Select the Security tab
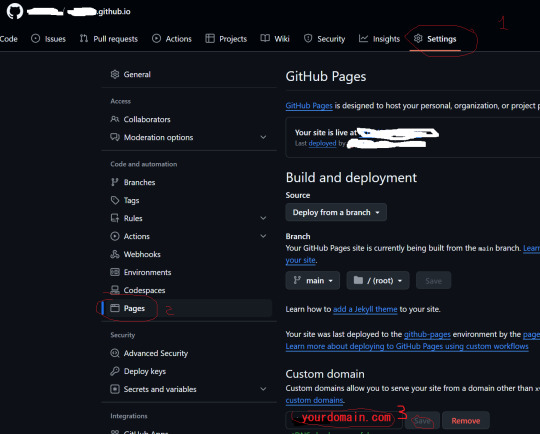540x434 pixels. 324,39
